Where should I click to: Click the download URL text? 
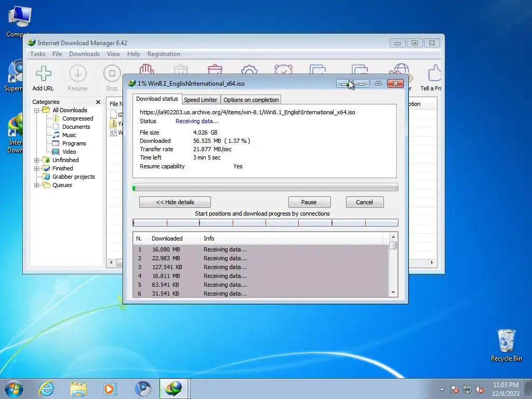click(x=247, y=112)
